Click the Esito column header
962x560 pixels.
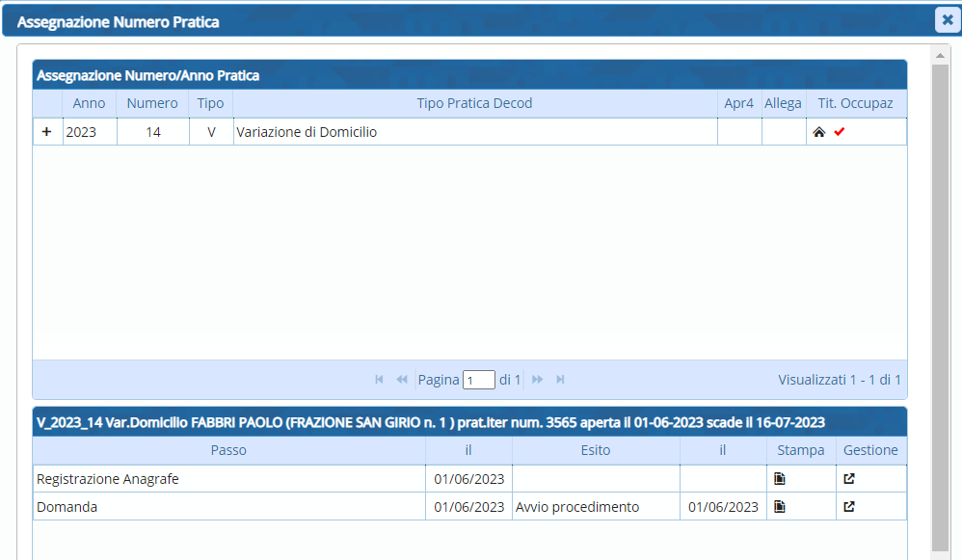pyautogui.click(x=595, y=450)
